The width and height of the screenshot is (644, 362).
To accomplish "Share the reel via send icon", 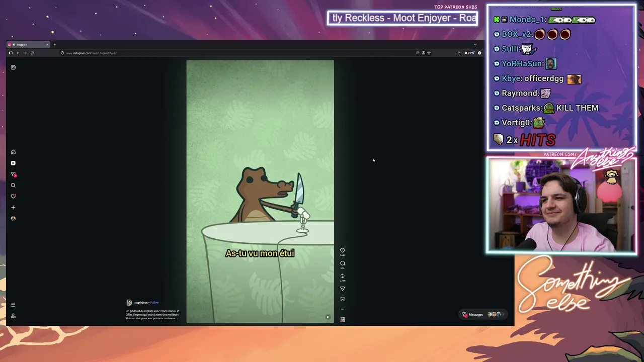I will click(343, 289).
